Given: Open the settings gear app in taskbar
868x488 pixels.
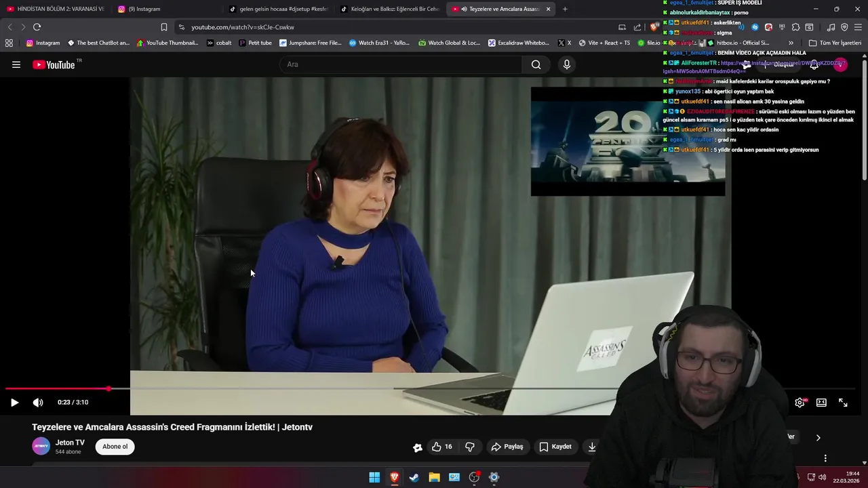Looking at the screenshot, I should (x=494, y=477).
